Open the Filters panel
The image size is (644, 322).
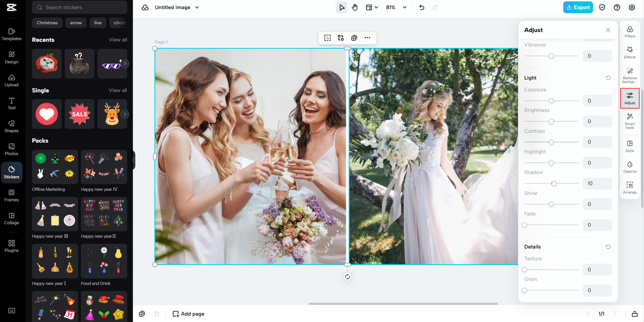[630, 32]
